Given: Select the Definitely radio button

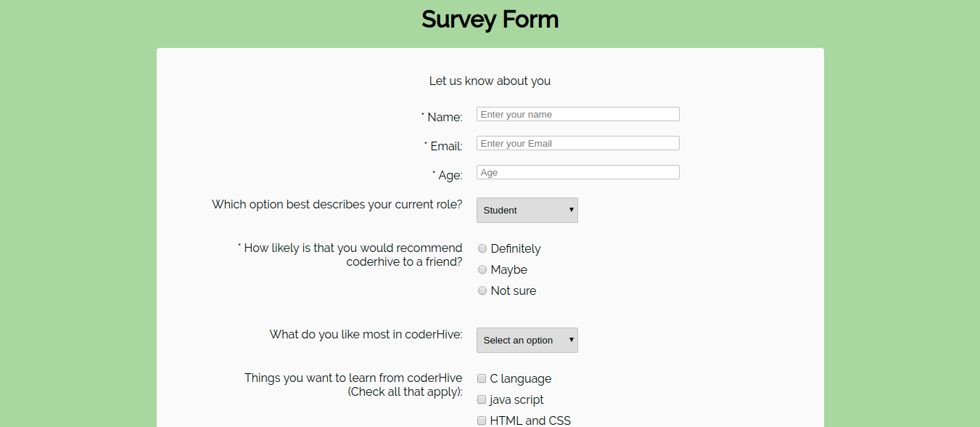Looking at the screenshot, I should pyautogui.click(x=482, y=248).
